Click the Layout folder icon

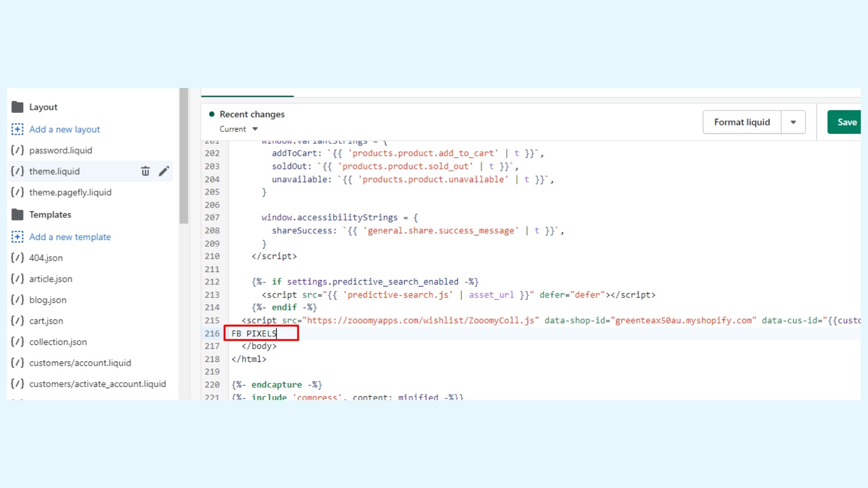tap(17, 106)
